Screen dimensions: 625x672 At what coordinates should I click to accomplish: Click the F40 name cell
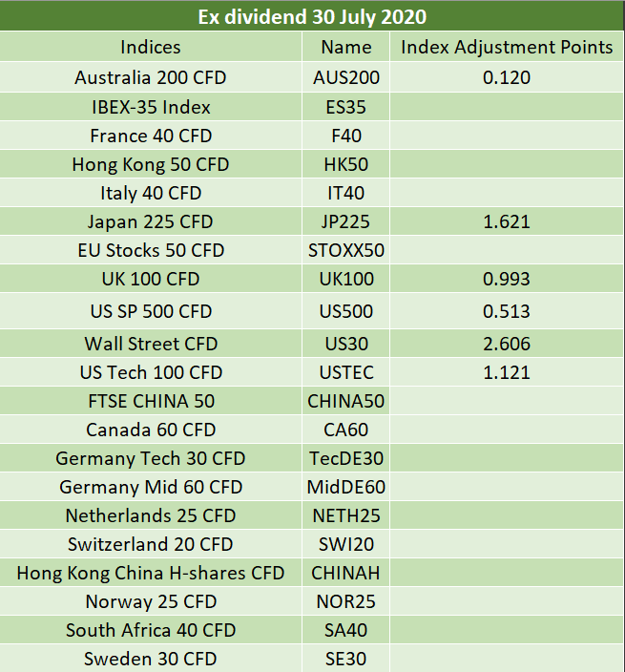[345, 136]
